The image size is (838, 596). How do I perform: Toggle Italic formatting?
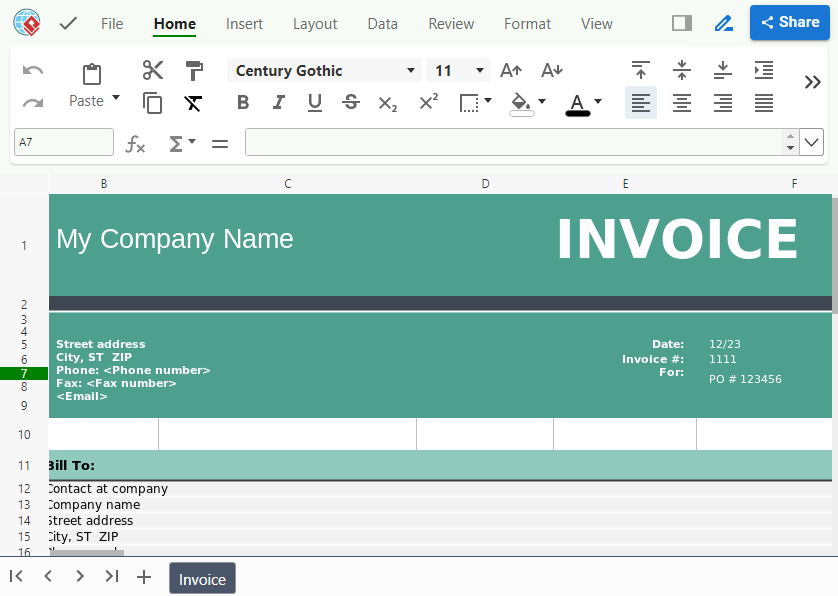click(279, 102)
